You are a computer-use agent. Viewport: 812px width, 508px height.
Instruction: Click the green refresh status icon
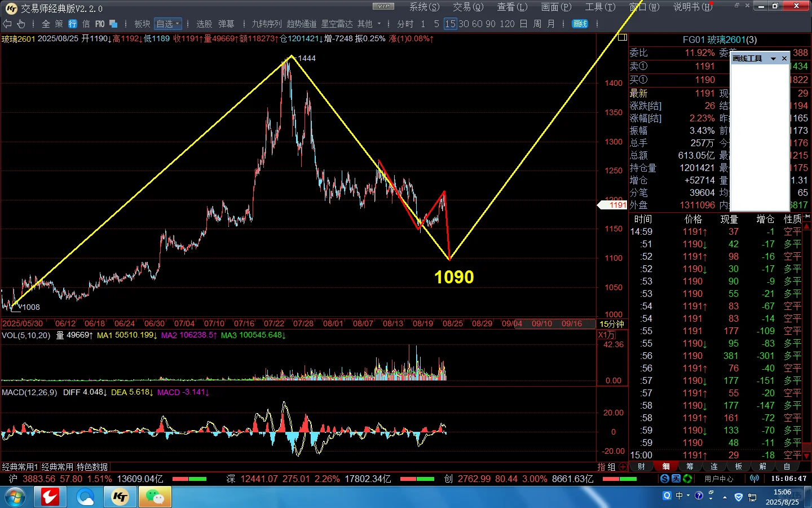(x=687, y=479)
